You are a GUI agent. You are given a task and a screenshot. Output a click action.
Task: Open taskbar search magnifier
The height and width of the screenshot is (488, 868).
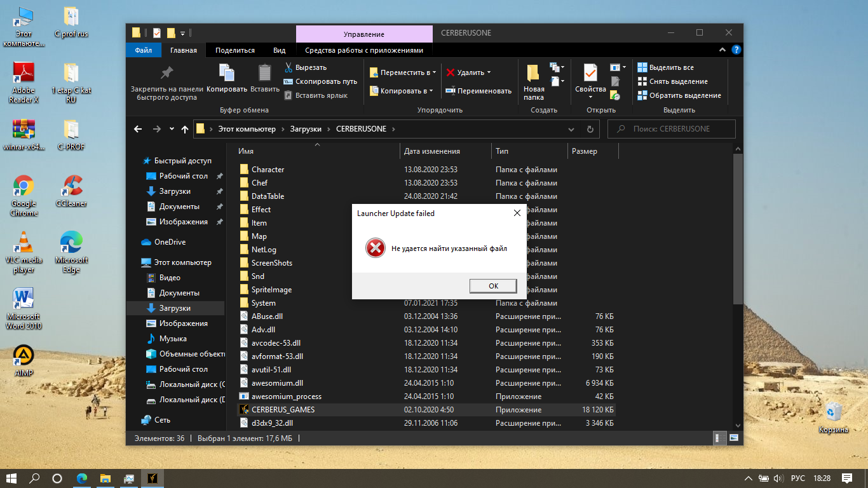click(34, 478)
